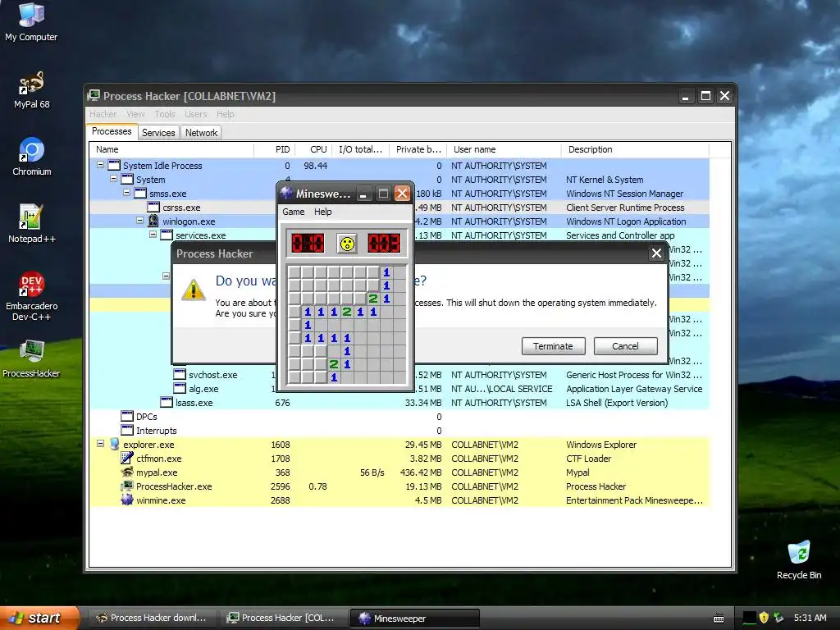Viewport: 840px width, 630px height.
Task: Open the Windows start menu
Action: (40, 618)
